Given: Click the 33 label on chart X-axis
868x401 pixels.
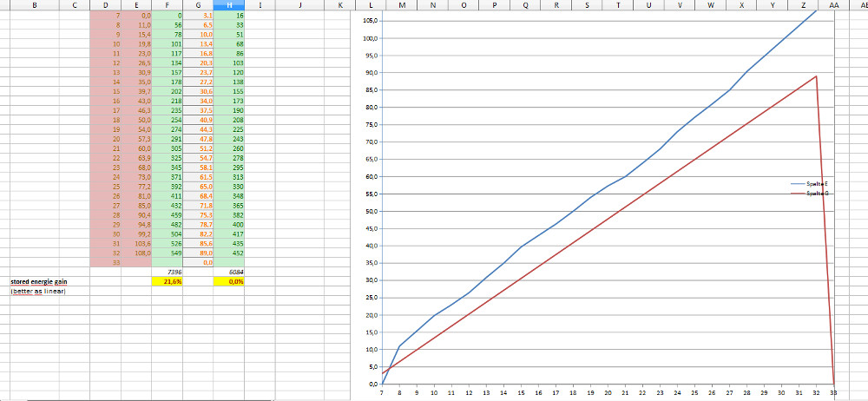Looking at the screenshot, I should [x=834, y=393].
